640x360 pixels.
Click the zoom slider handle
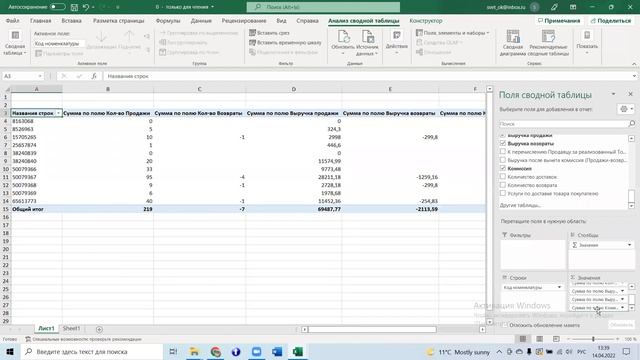593,339
